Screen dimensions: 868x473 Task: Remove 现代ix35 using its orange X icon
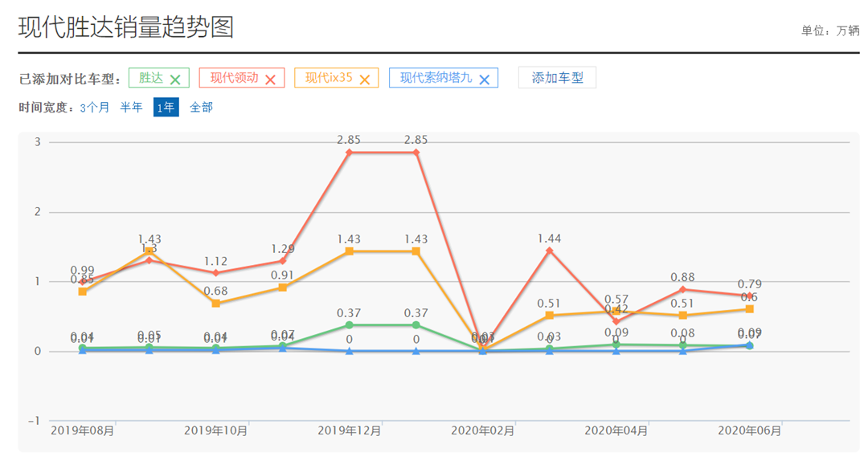coord(364,79)
